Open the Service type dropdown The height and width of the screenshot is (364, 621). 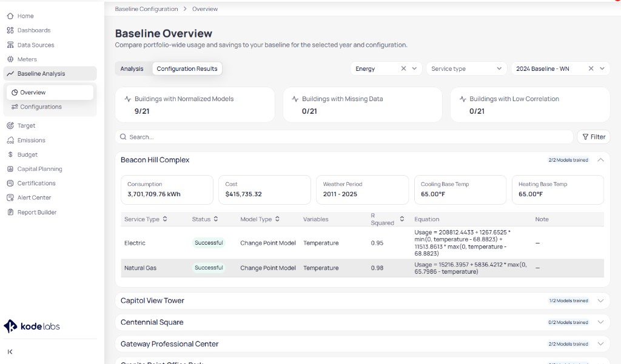(466, 69)
